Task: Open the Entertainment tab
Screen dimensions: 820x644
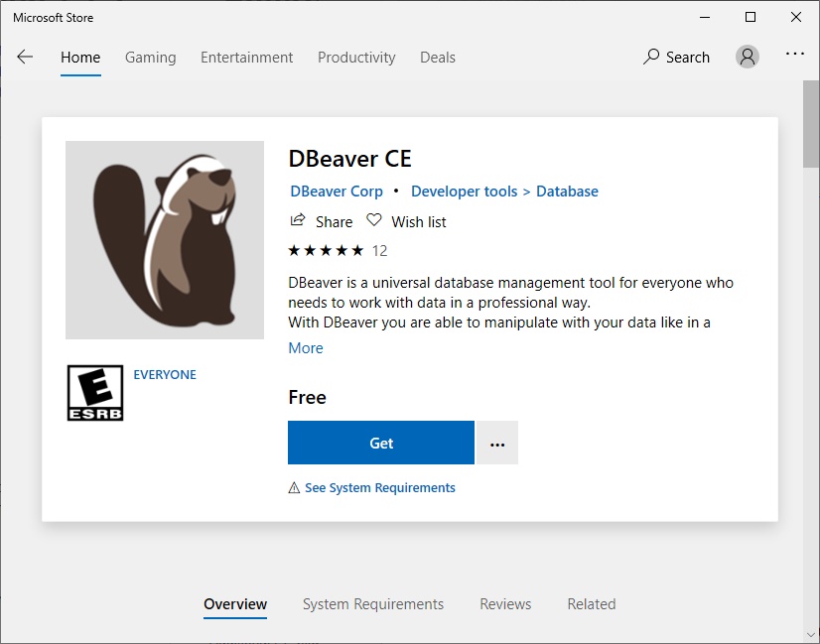Action: pos(247,57)
